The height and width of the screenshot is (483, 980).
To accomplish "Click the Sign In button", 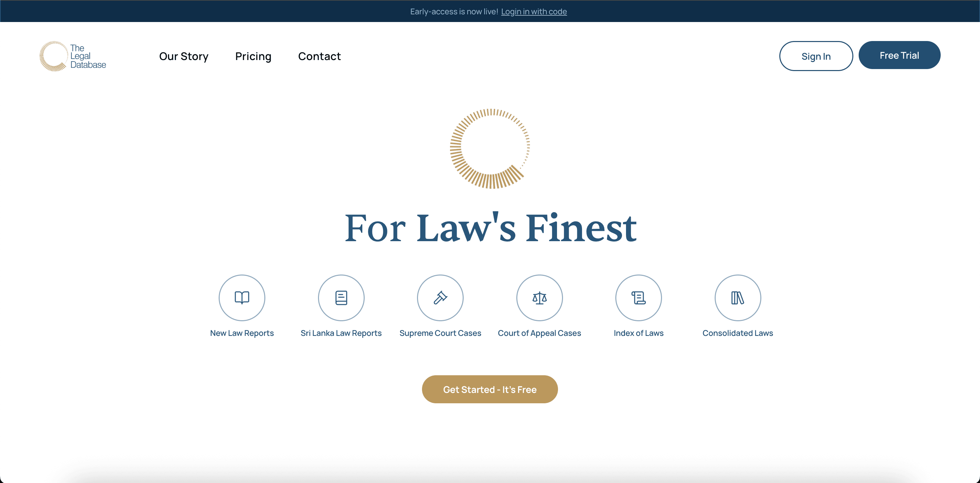I will (816, 56).
